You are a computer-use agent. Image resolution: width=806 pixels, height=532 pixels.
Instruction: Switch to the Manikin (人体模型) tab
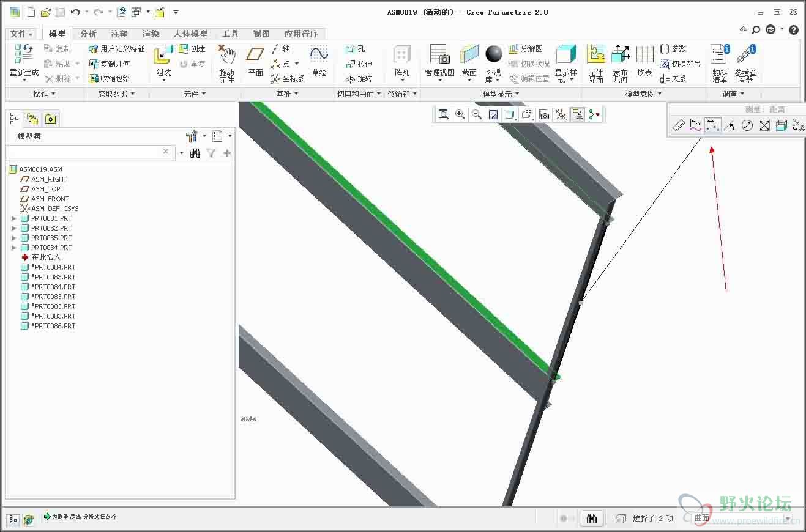[x=190, y=34]
